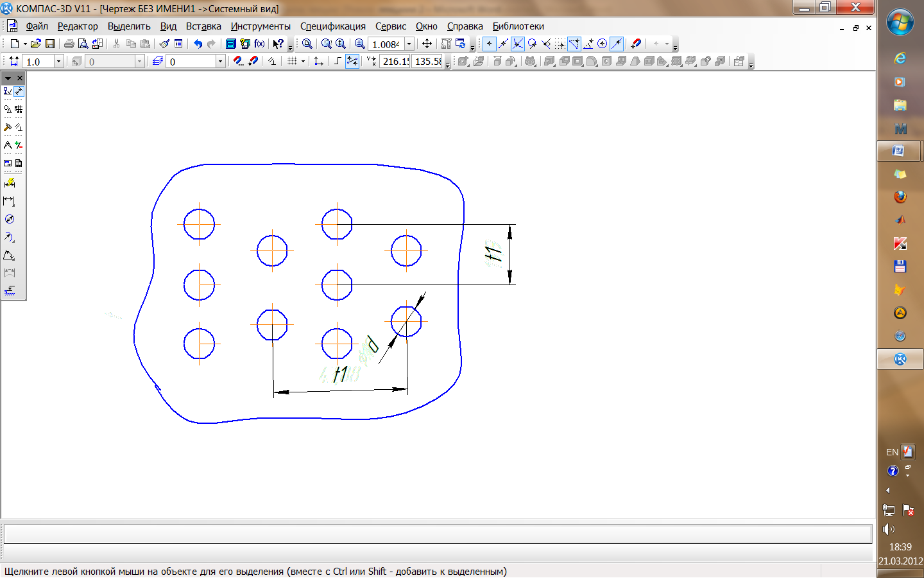Viewport: 924px width, 578px height.
Task: Click the pan view cross-arrows icon
Action: (427, 44)
